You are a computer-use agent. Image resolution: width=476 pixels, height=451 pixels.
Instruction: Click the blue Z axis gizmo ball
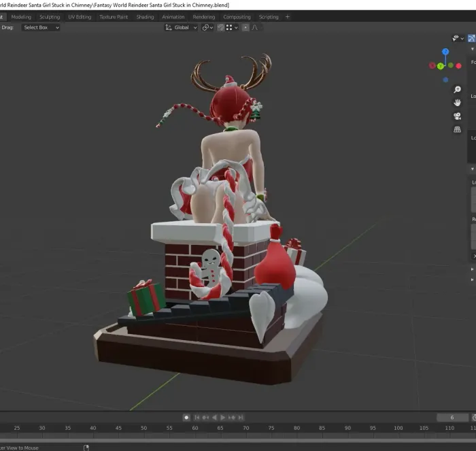445,52
